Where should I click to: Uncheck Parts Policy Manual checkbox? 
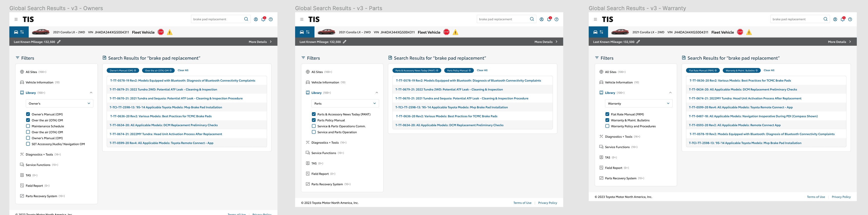pos(314,120)
